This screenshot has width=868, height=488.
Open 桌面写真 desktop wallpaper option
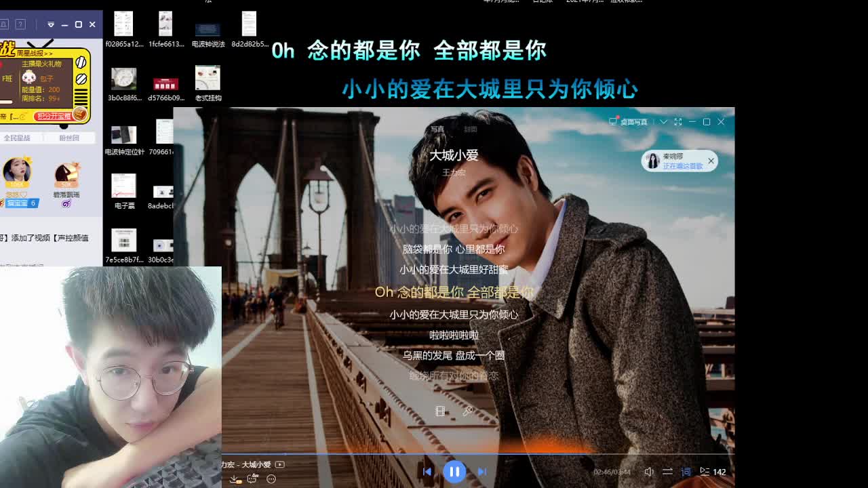(x=629, y=122)
